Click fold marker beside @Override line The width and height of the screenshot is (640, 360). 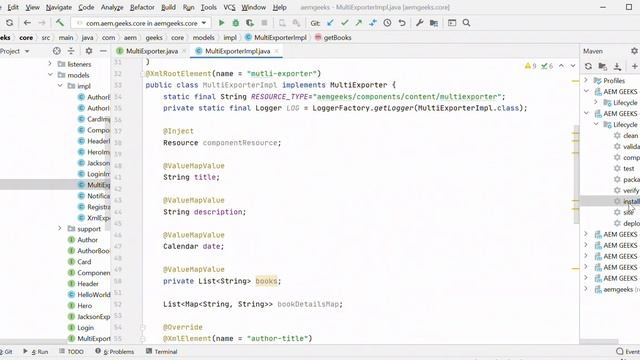(x=142, y=327)
